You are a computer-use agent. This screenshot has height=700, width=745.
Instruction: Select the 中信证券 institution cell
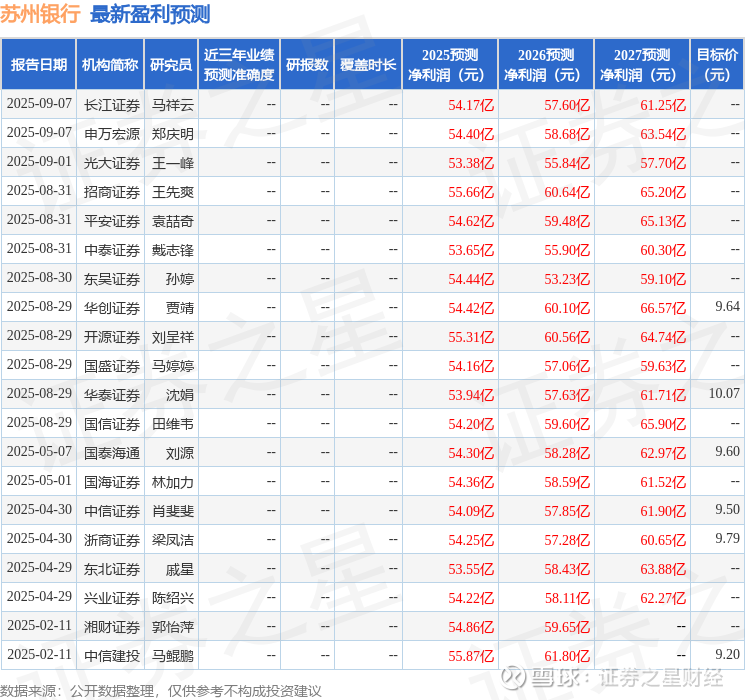(x=112, y=511)
